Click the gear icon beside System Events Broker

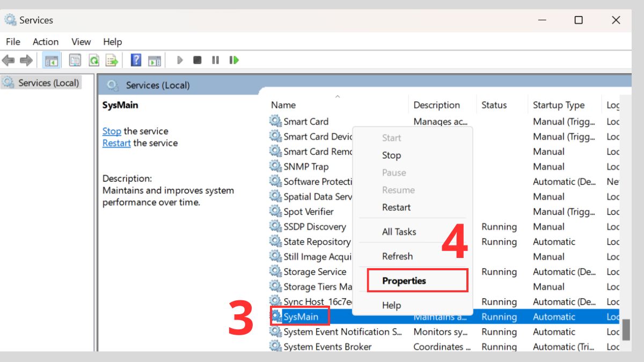[276, 346]
